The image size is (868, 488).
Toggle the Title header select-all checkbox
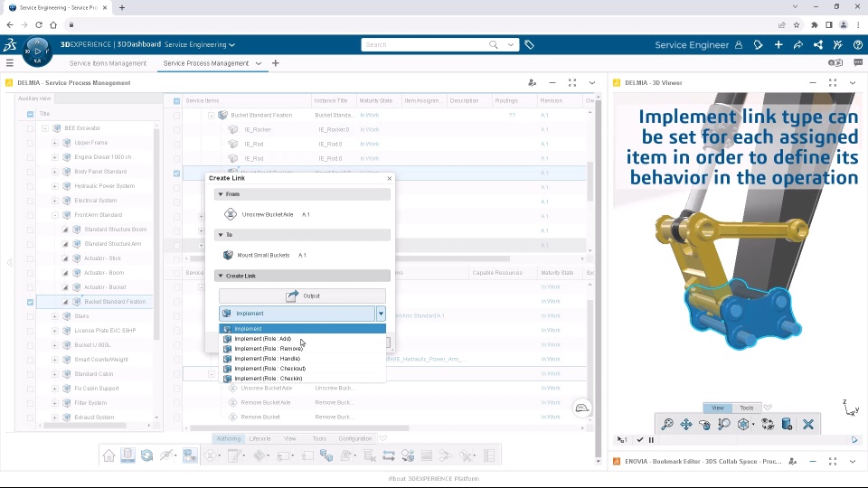click(x=31, y=114)
